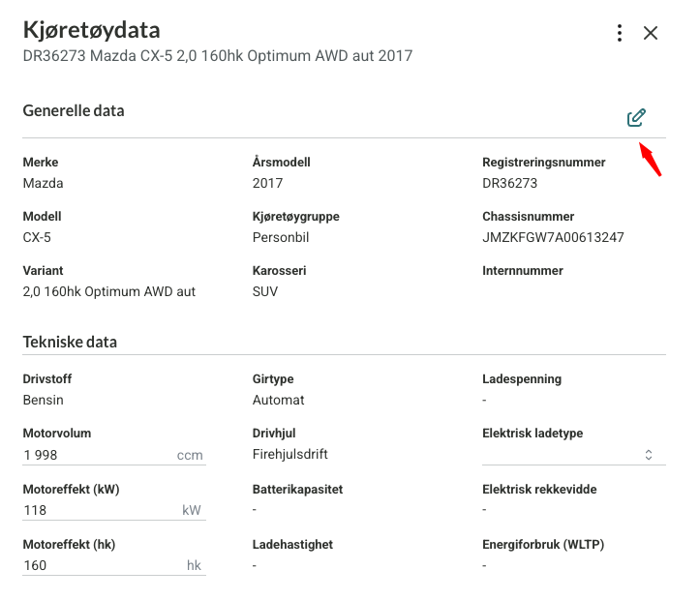
Task: Click the Karosseri value SUV
Action: point(264,291)
